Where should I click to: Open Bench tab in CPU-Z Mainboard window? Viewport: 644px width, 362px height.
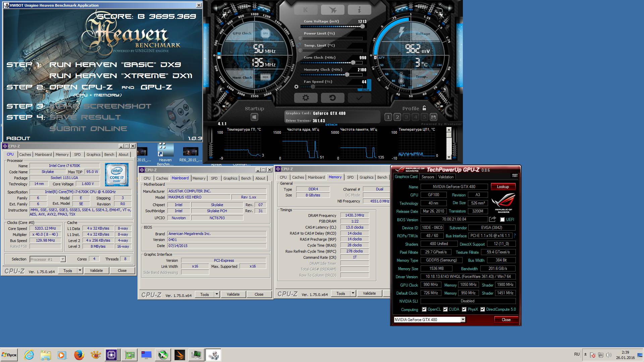pos(246,178)
